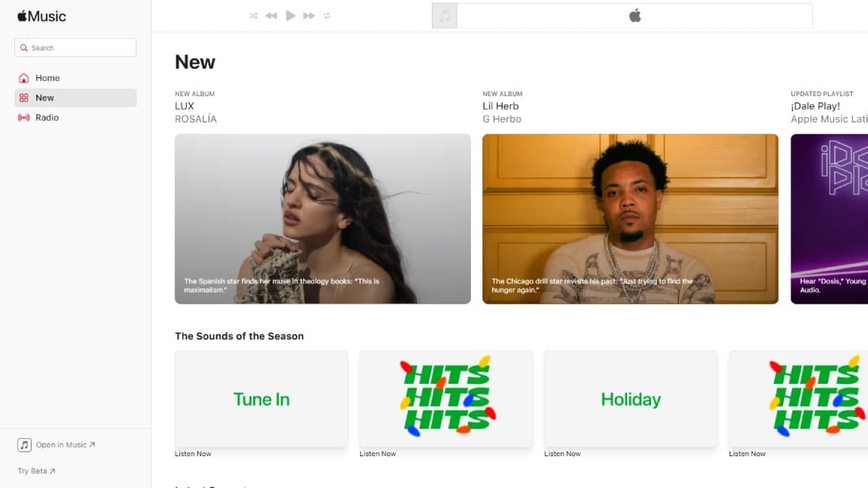The image size is (868, 488).
Task: Enable shuffle playback
Action: (x=253, y=15)
